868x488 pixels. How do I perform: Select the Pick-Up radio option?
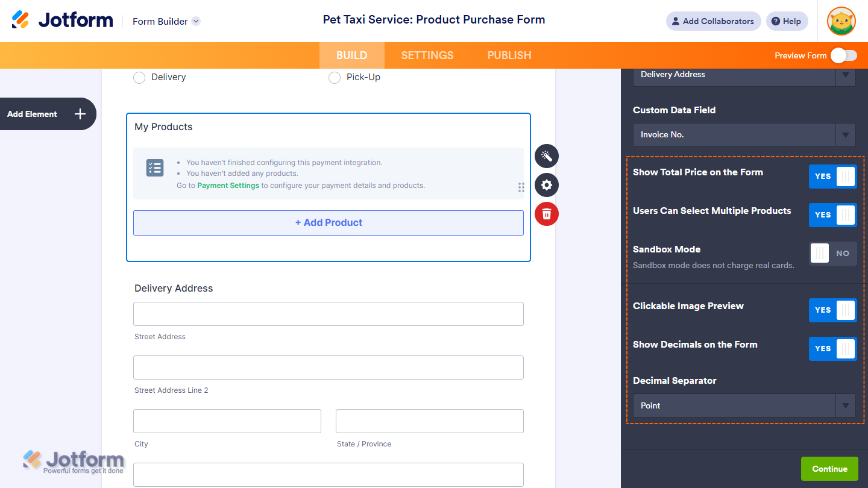click(335, 78)
